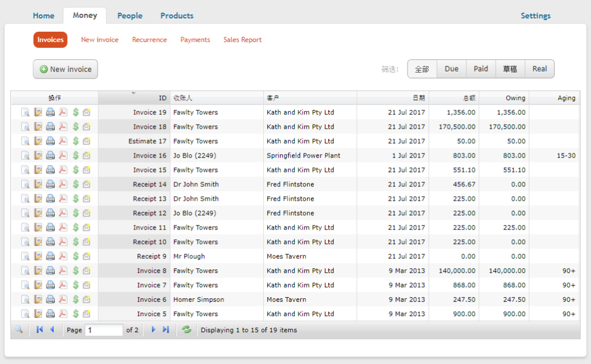Edit Invoice 18 using the pencil icon

tap(38, 126)
